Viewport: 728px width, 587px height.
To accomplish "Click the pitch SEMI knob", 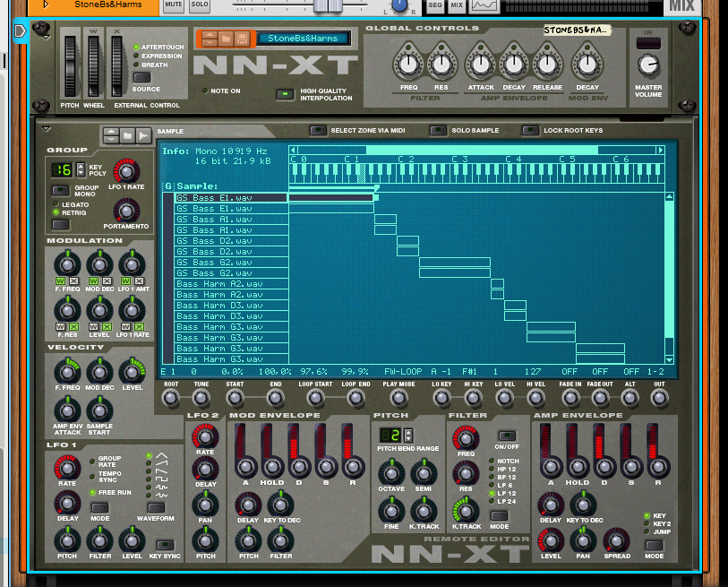I will point(424,473).
